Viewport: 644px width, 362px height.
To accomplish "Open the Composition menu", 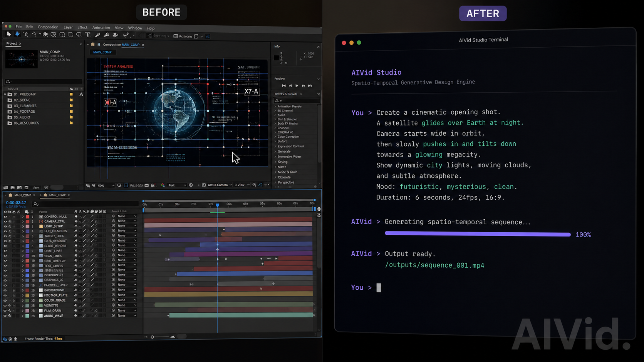I will pos(48,27).
